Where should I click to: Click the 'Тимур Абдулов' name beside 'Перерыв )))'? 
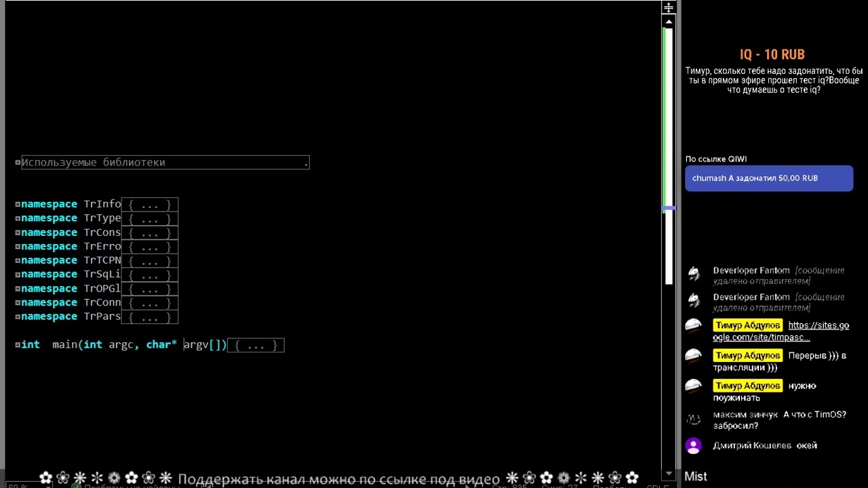747,356
